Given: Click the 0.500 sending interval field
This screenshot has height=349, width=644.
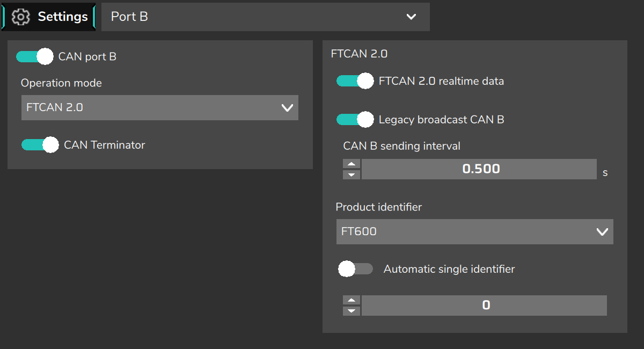Looking at the screenshot, I should [479, 169].
